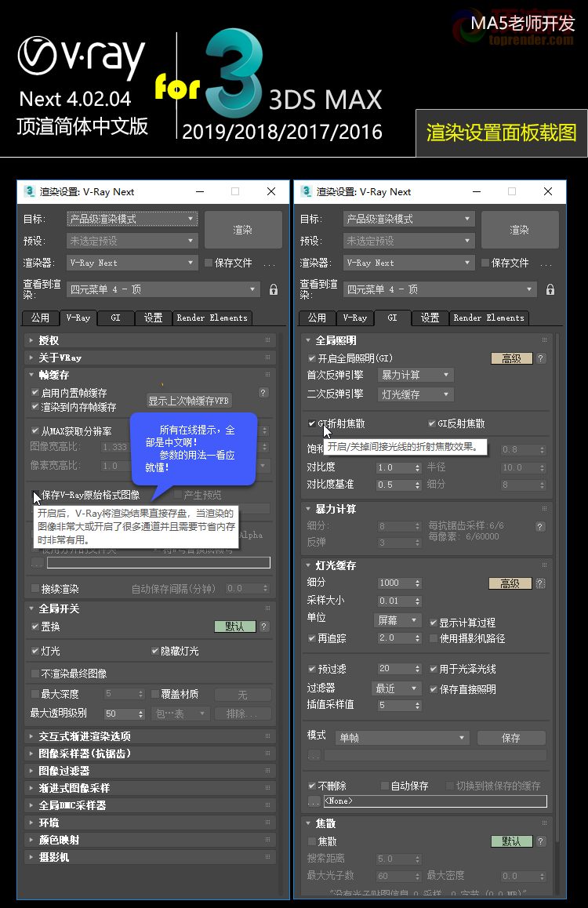Image resolution: width=588 pixels, height=908 pixels.
Task: Open 模式 单帧 dropdown
Action: click(402, 738)
